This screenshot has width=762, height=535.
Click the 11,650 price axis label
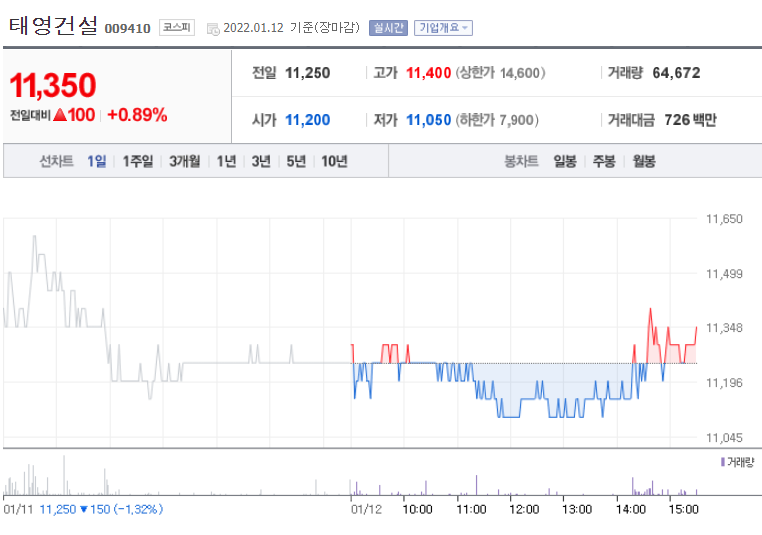point(724,219)
